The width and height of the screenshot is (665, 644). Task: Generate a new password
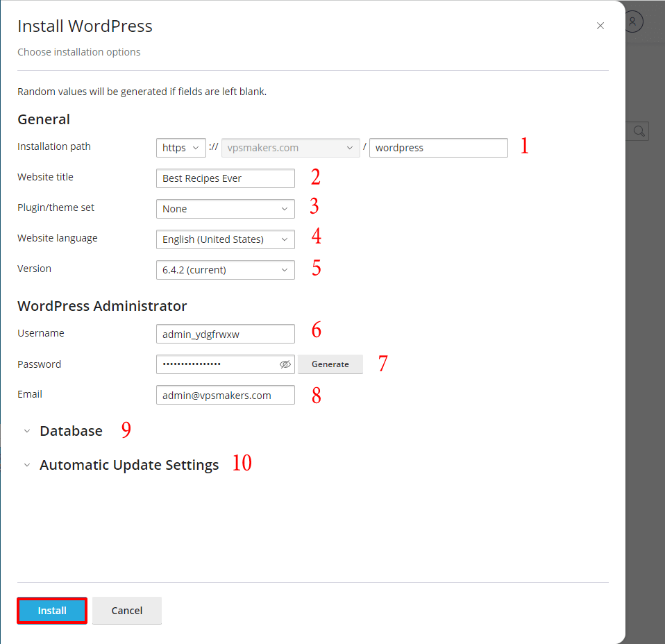[x=330, y=364]
